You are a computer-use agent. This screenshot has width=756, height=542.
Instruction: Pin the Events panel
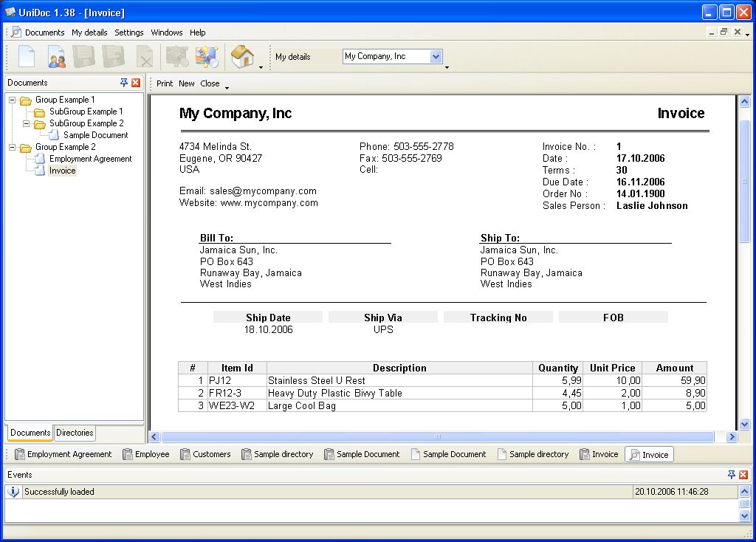coord(732,474)
